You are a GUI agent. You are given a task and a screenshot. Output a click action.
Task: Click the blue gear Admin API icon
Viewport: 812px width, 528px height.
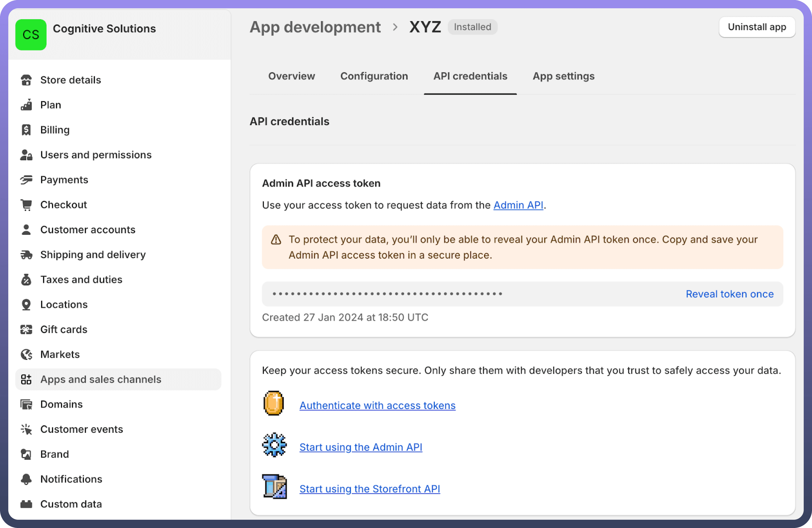274,445
